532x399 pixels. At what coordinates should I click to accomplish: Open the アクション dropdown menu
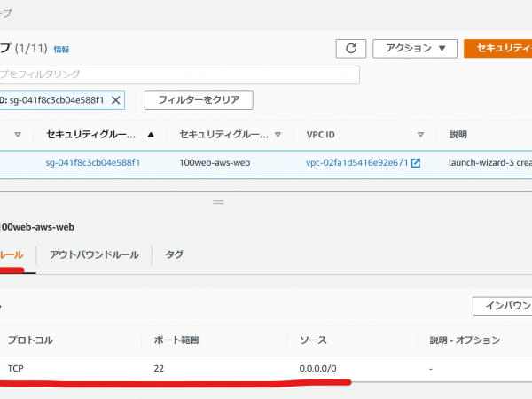coord(415,49)
